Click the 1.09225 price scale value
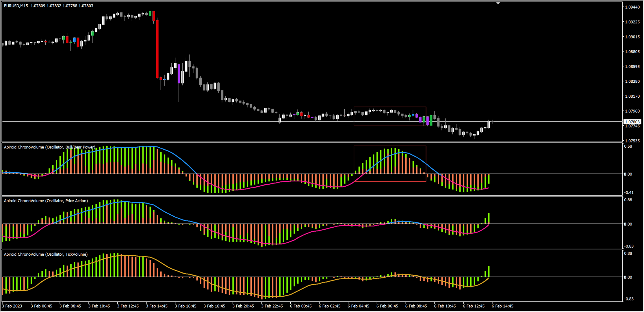 coord(632,22)
